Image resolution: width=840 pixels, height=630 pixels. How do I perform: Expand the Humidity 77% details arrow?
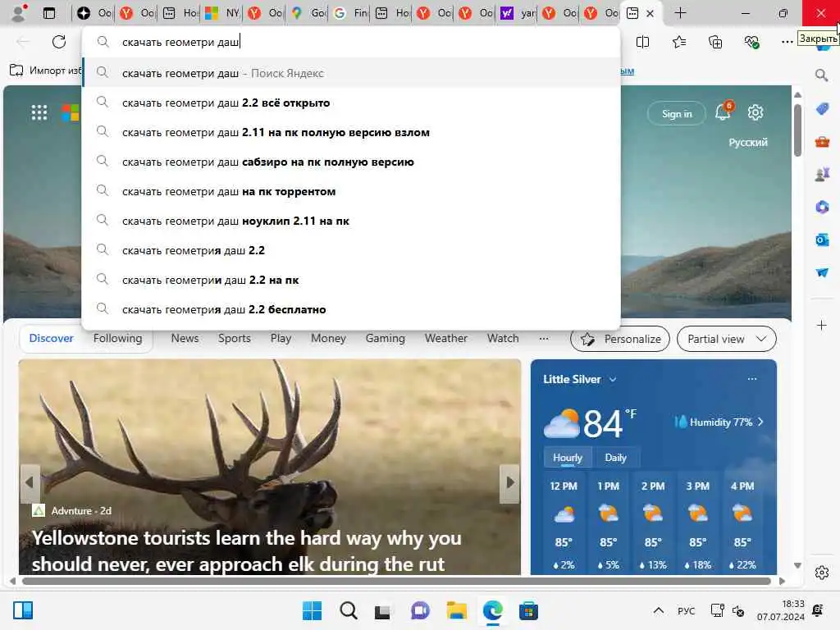[760, 422]
